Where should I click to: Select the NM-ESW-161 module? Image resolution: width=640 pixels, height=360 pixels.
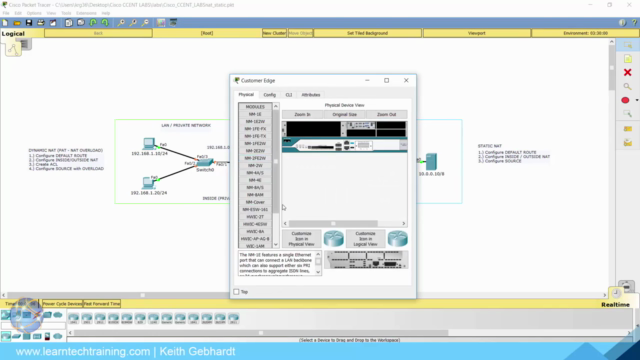[255, 210]
